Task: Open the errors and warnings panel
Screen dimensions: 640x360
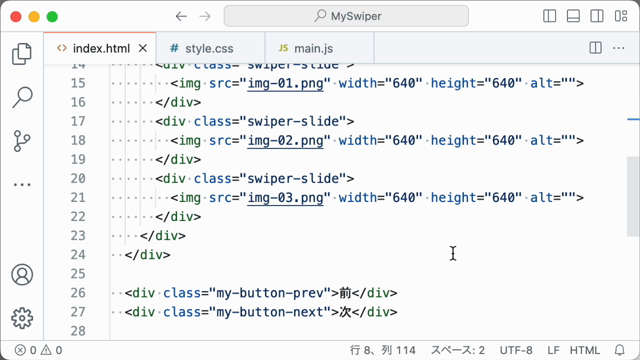Action: coord(38,350)
